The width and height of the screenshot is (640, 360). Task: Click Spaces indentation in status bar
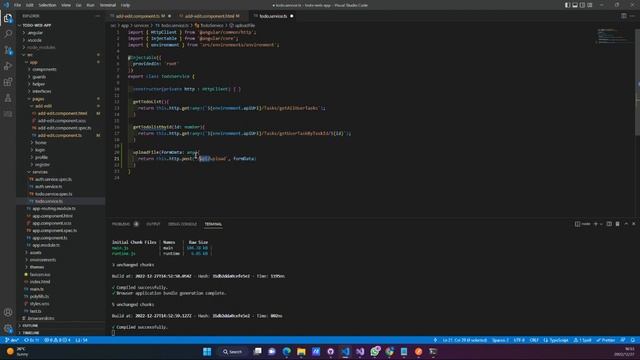[x=500, y=340]
